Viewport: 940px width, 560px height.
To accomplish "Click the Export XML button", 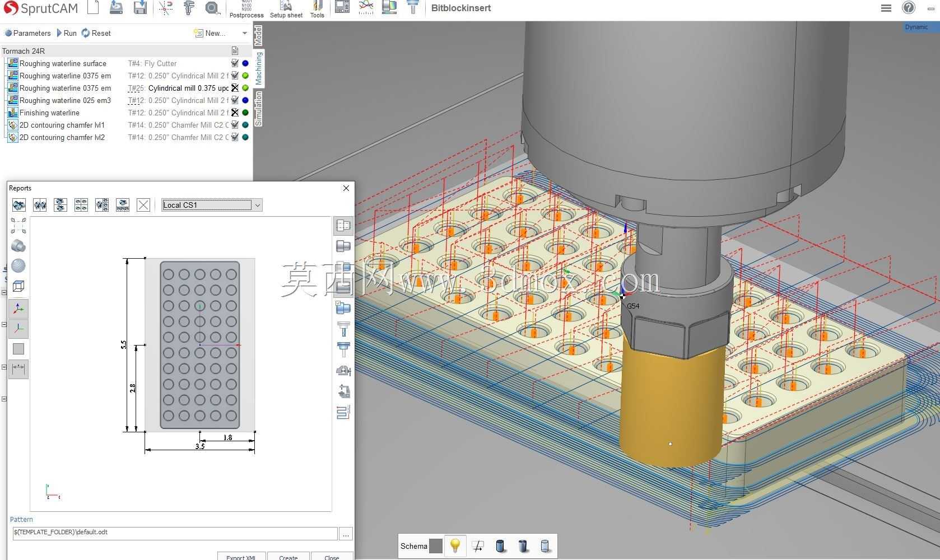I will [x=241, y=557].
